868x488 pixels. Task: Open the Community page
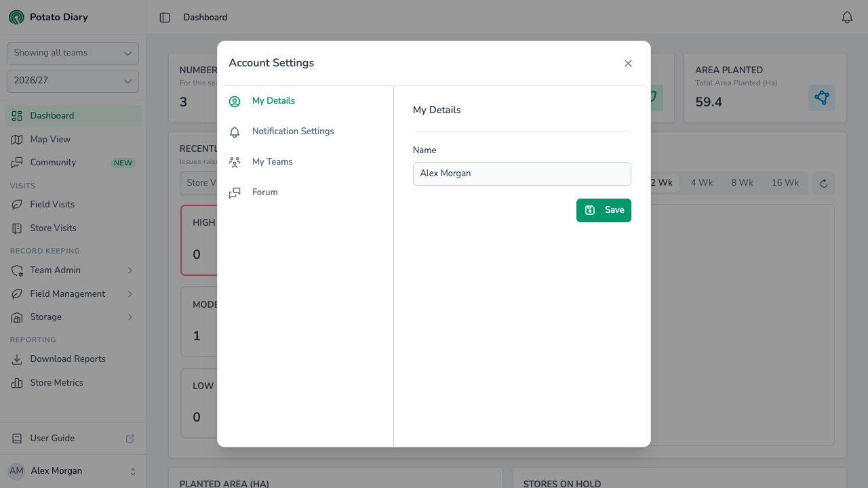[73, 163]
